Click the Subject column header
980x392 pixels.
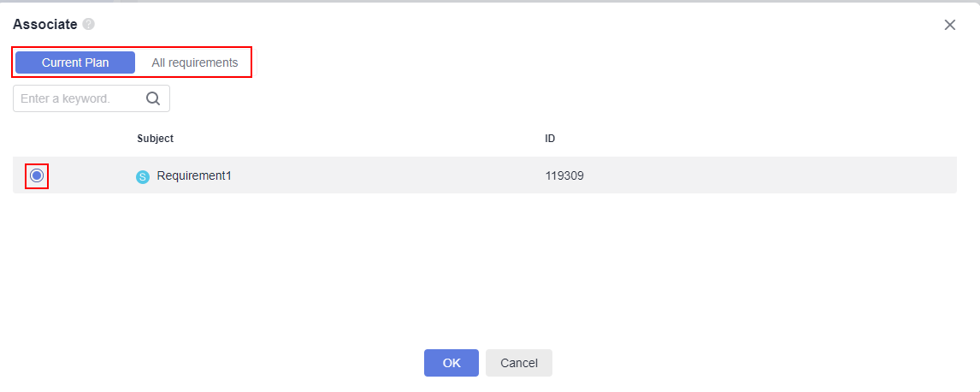[156, 138]
